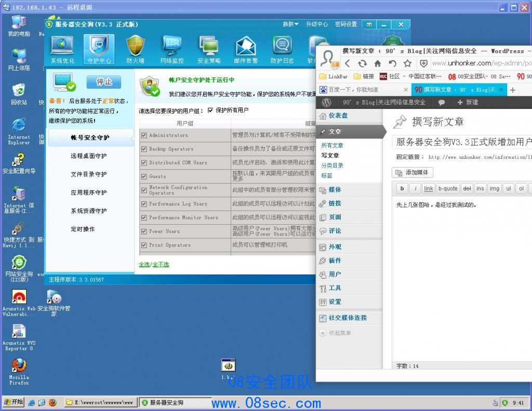This screenshot has width=532, height=411.
Task: Click the img editor button
Action: (x=495, y=188)
